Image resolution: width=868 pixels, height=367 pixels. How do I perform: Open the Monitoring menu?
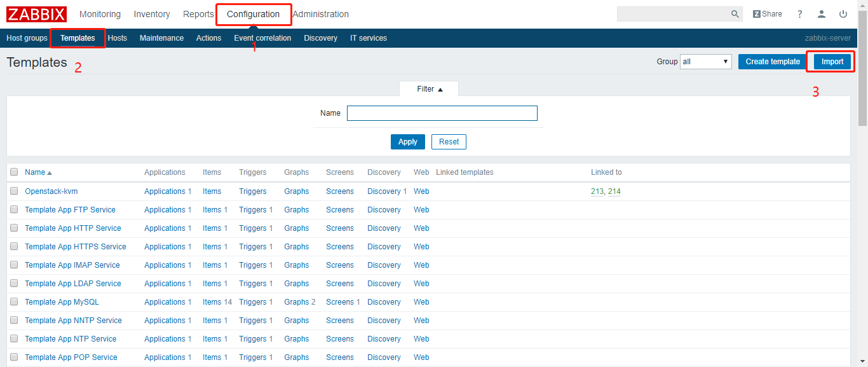pos(100,14)
